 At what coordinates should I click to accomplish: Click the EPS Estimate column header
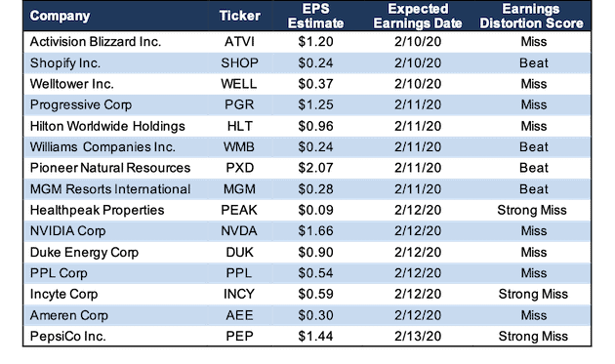tap(315, 16)
